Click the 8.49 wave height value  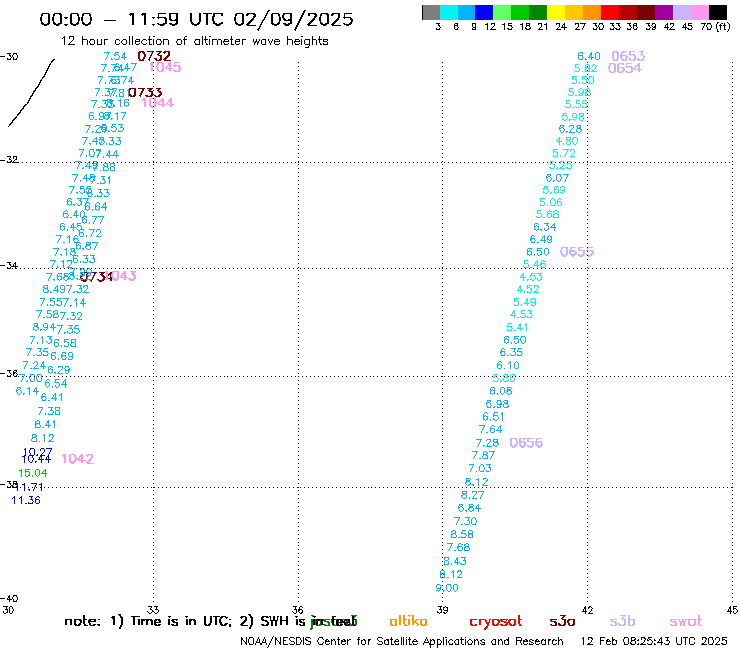point(54,289)
